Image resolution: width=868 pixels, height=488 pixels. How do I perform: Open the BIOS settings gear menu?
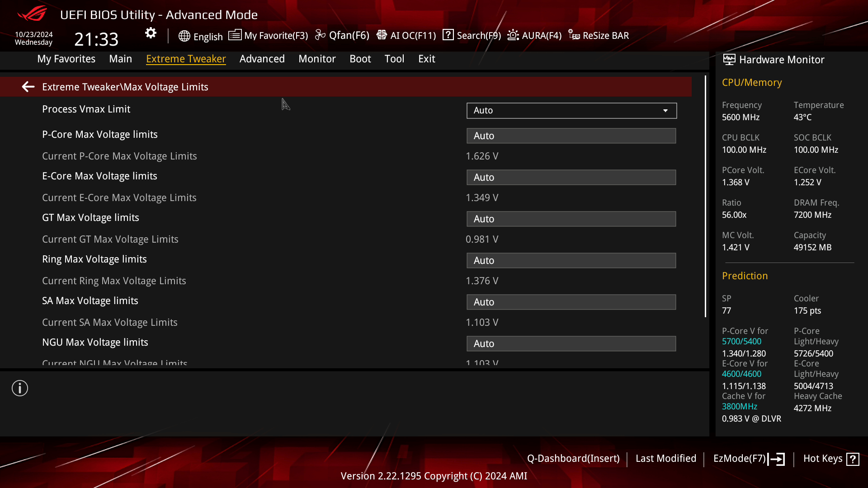point(150,33)
